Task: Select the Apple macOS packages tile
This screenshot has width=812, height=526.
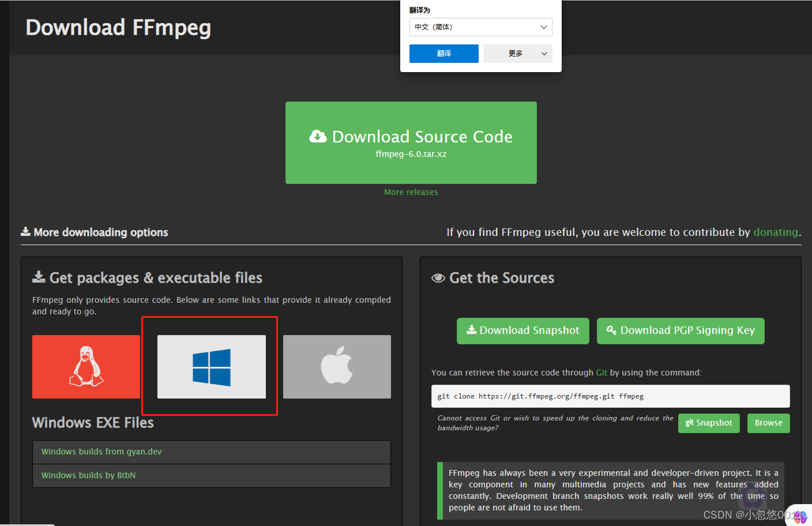Action: 337,367
